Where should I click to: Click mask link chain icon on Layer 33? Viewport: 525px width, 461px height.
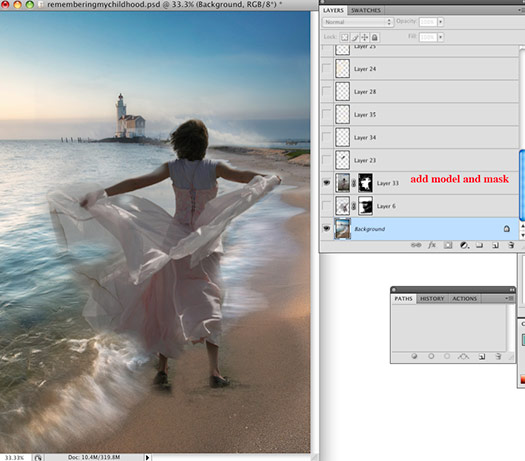point(354,183)
